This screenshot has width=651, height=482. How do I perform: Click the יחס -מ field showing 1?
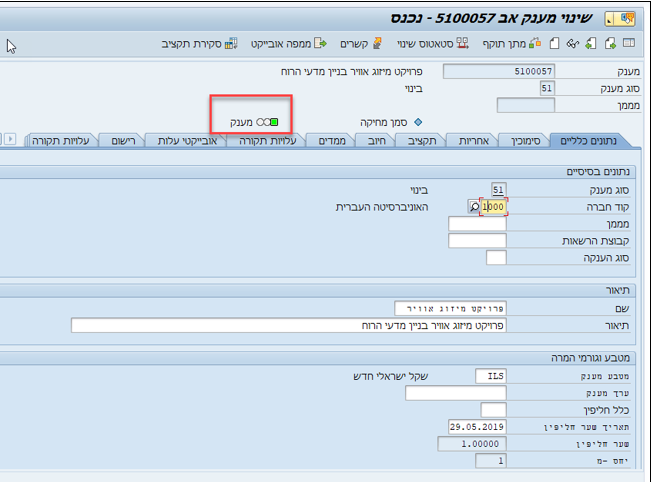pyautogui.click(x=491, y=461)
